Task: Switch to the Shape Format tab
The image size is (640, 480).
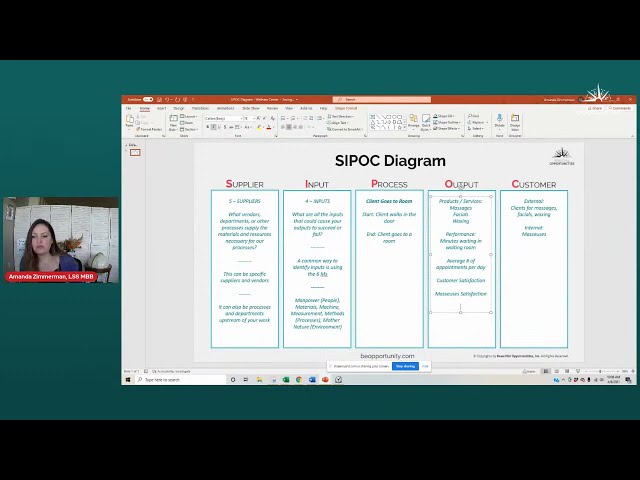Action: (346, 109)
